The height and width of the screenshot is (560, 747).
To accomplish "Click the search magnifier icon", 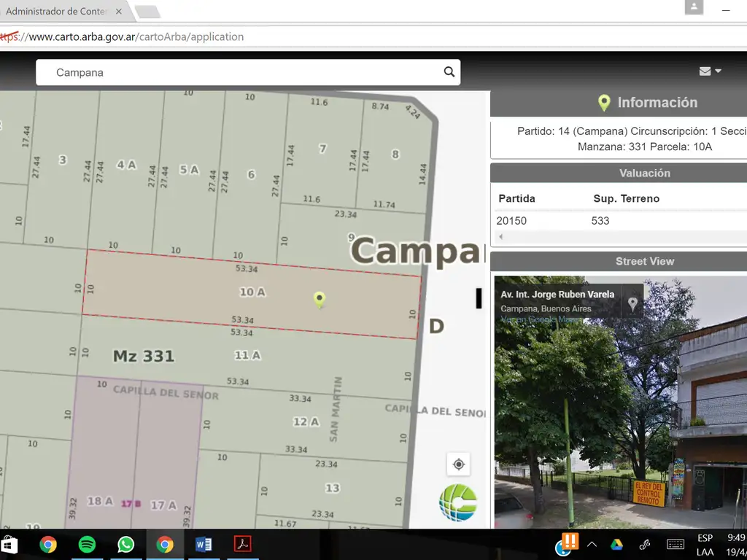I will (x=449, y=72).
